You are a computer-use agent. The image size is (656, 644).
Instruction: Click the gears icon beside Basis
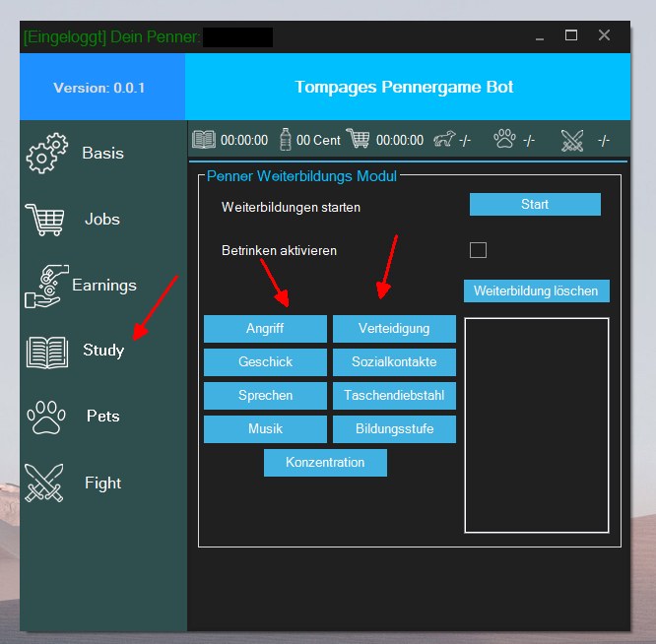coord(47,155)
